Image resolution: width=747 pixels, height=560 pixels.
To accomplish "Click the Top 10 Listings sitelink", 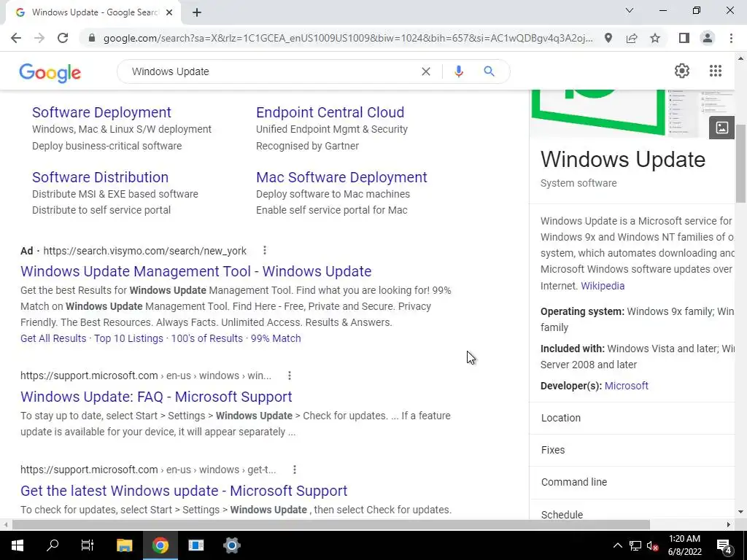I will pos(128,338).
